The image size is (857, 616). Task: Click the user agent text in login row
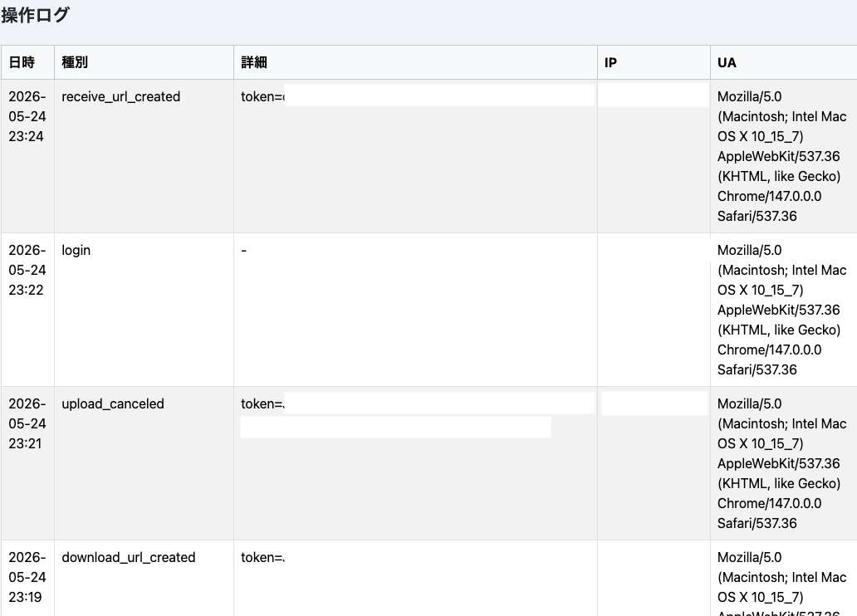(x=781, y=310)
